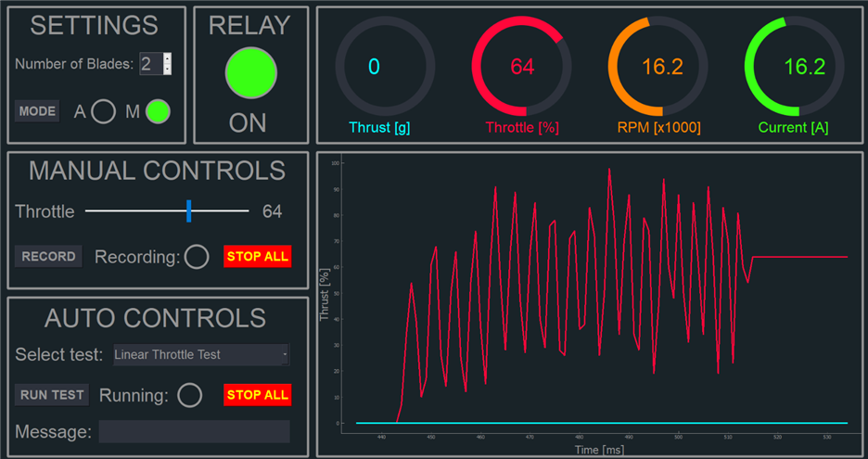Click the throttle value 64 beside slider
Screen dimensions: 868x459
coord(273,211)
